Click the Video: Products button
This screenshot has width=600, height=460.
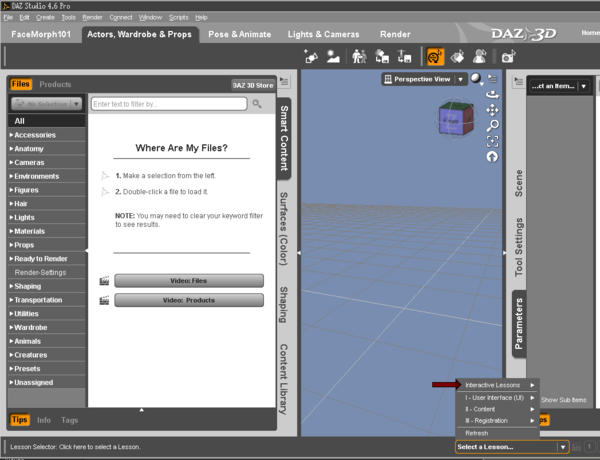(189, 300)
